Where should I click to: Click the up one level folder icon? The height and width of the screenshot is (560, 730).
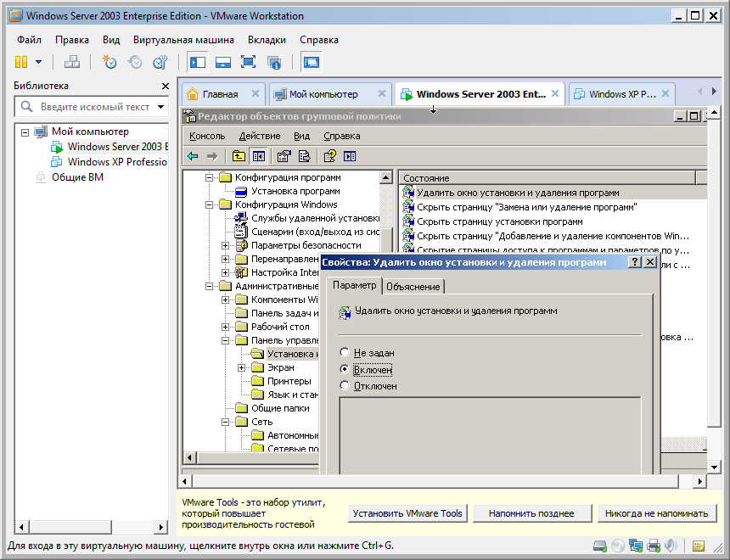pos(239,156)
